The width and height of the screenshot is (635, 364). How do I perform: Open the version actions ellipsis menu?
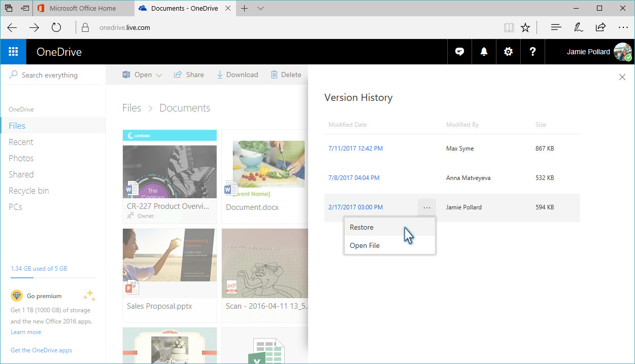(426, 207)
